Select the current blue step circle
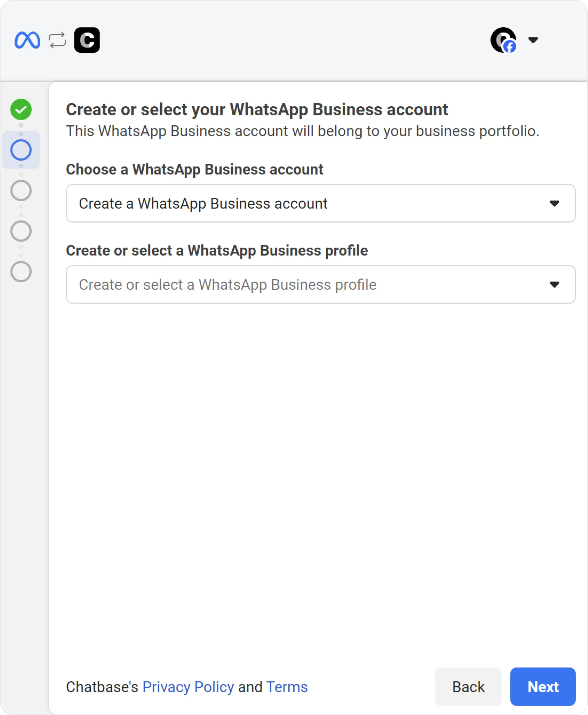Viewport: 588px width, 715px height. 21,150
